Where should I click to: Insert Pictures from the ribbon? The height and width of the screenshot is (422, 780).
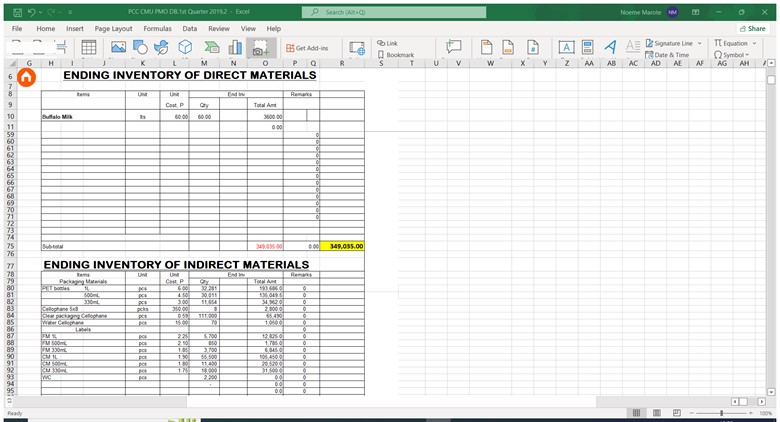(118, 47)
